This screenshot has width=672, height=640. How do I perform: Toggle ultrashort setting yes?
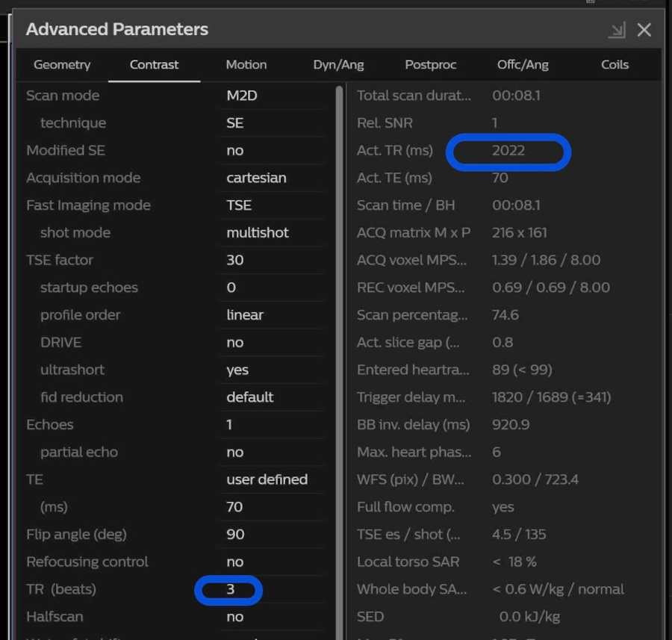click(x=273, y=370)
